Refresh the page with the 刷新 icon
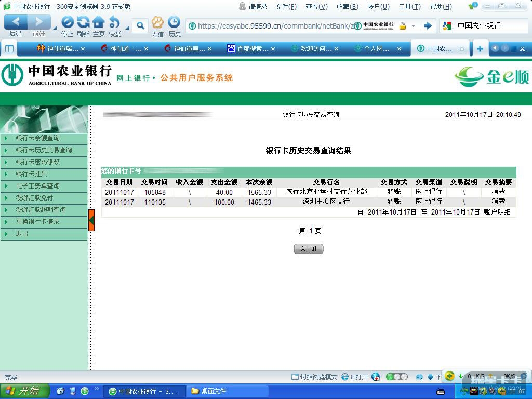The image size is (532, 399). pyautogui.click(x=83, y=22)
